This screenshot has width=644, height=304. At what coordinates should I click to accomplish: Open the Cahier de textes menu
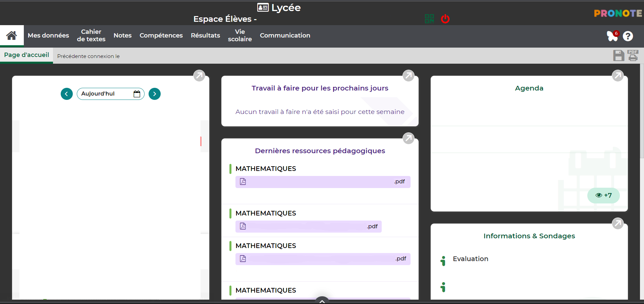(91, 36)
